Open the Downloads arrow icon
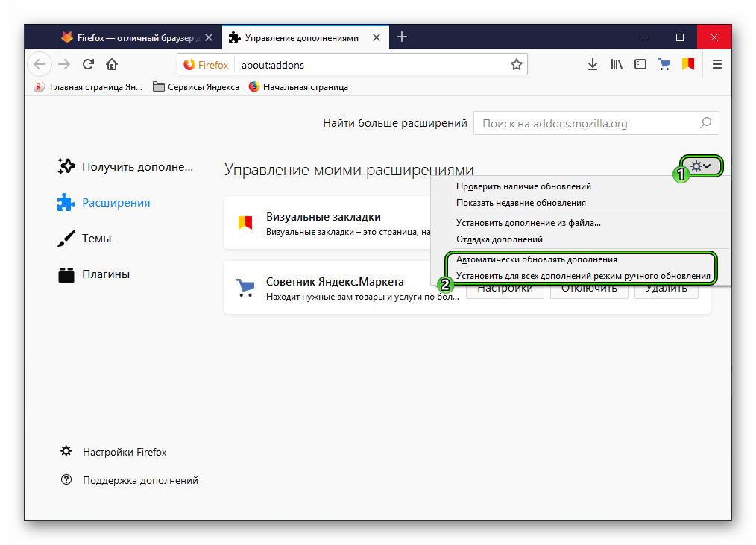This screenshot has height=545, width=756. (x=593, y=65)
